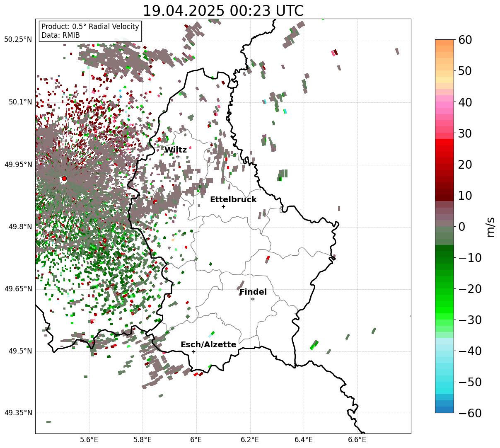Click the 49.35°N latitude label
Viewport: 500px width, 448px height.
pyautogui.click(x=18, y=413)
